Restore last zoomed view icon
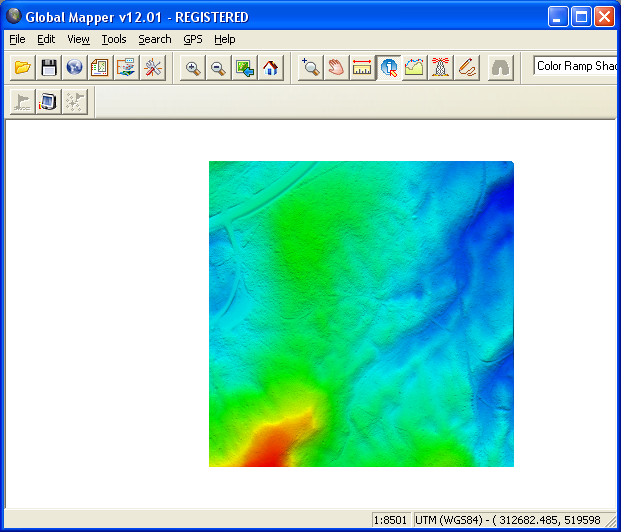 (x=244, y=68)
